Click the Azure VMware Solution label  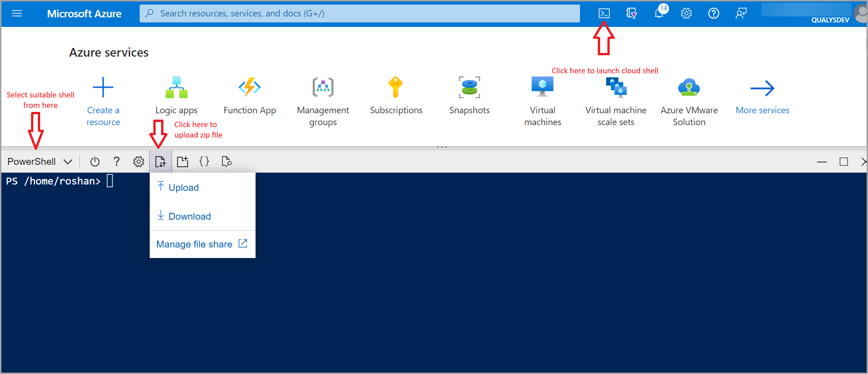[x=689, y=116]
